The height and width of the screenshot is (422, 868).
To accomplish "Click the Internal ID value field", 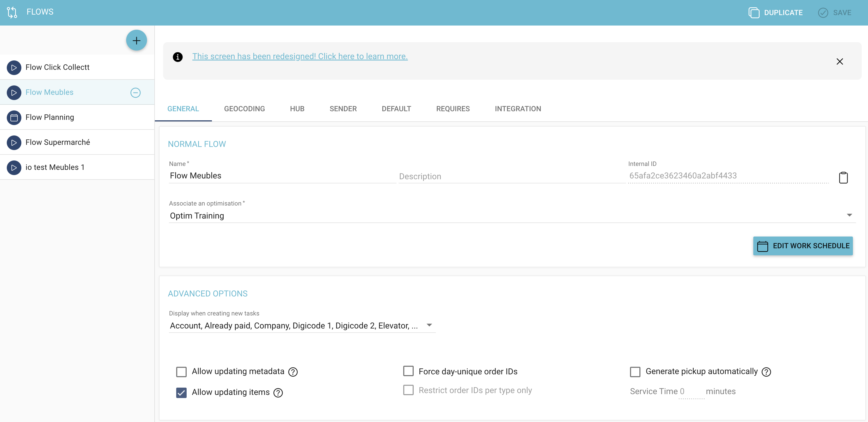I will 729,176.
